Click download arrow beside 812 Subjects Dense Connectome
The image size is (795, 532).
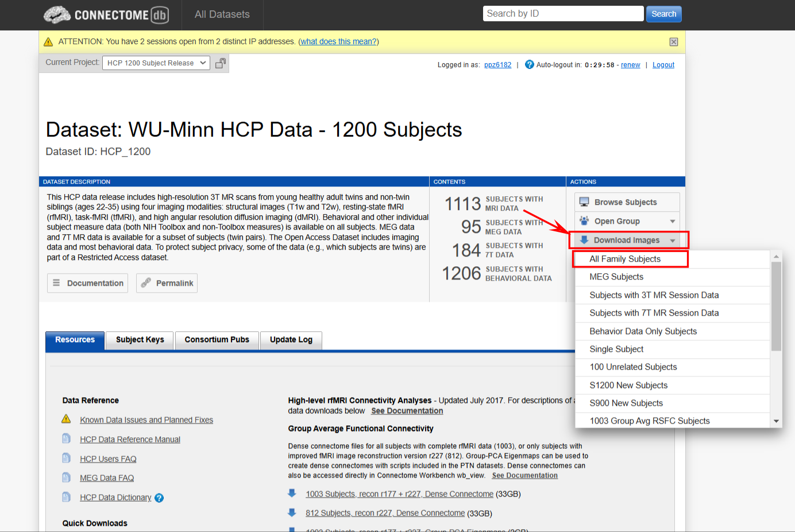click(292, 512)
